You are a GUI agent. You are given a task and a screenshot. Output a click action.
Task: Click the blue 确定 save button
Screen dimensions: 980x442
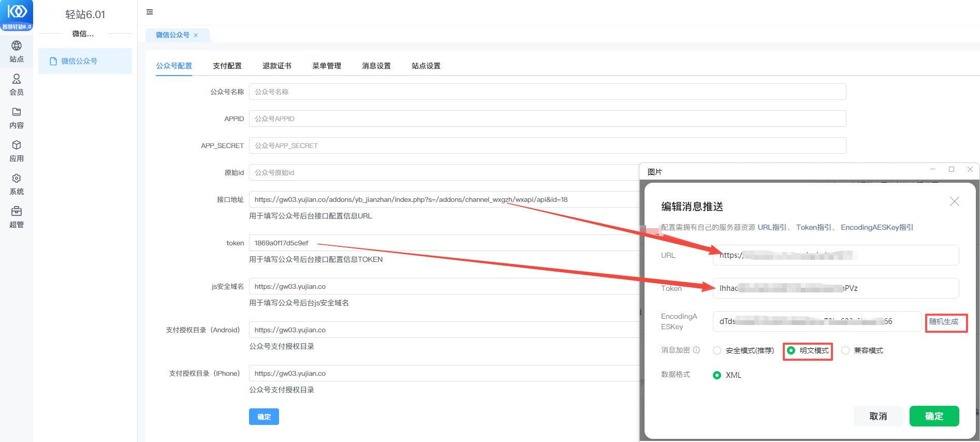point(264,417)
